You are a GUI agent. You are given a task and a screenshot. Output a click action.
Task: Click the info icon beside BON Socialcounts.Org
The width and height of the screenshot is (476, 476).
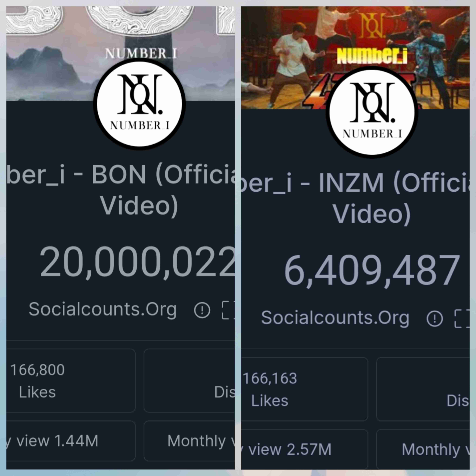pyautogui.click(x=202, y=310)
